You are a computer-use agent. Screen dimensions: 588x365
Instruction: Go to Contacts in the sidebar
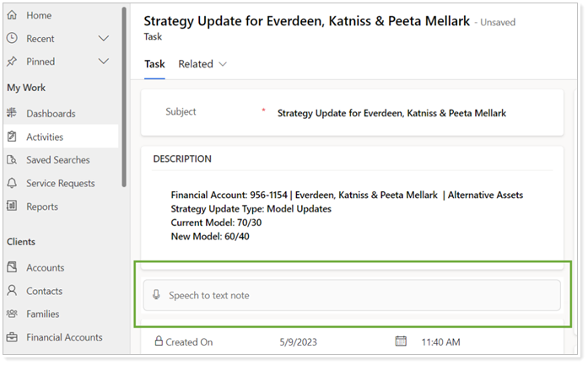point(44,291)
